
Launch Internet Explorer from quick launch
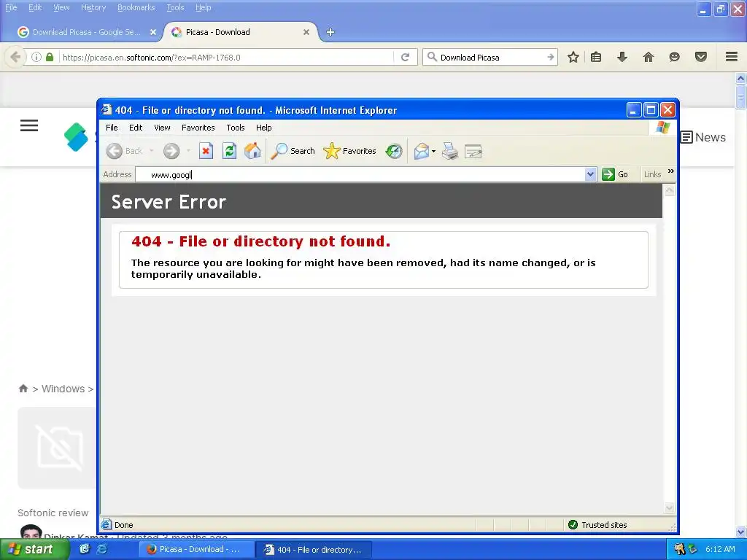102,549
